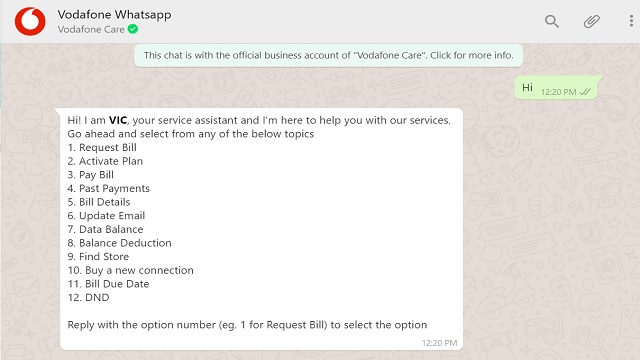Click '12. DND' option text

[88, 298]
